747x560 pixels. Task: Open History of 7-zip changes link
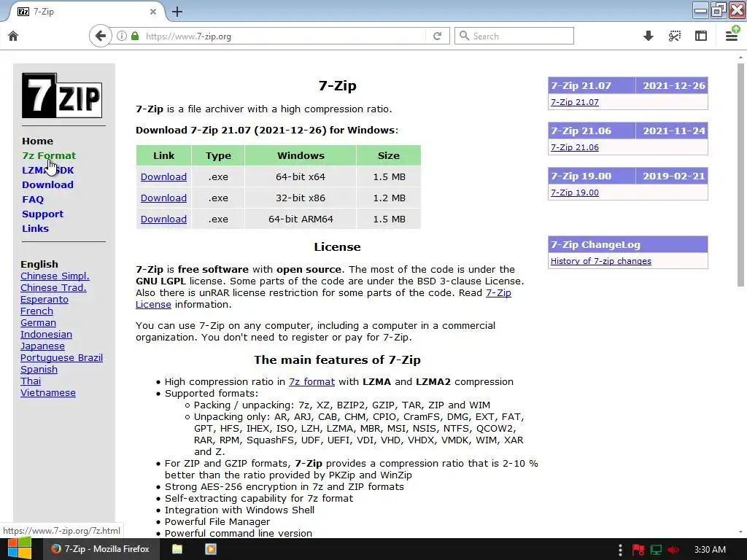[601, 261]
